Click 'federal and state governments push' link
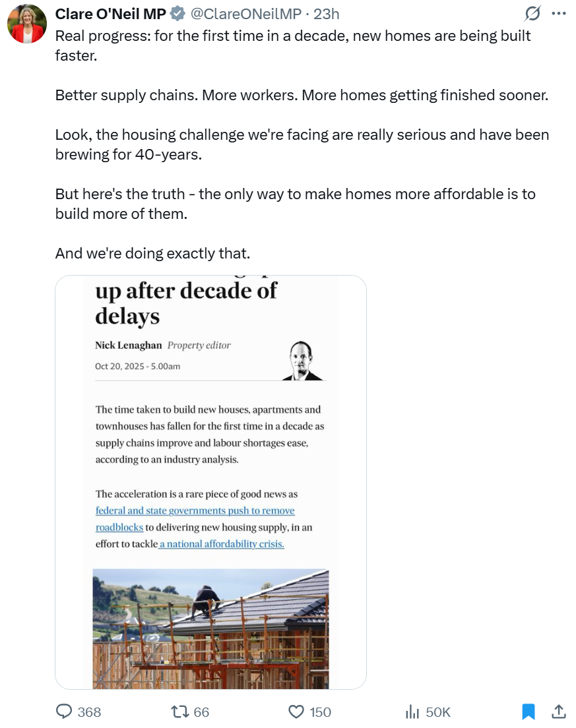The width and height of the screenshot is (576, 728). tap(195, 510)
